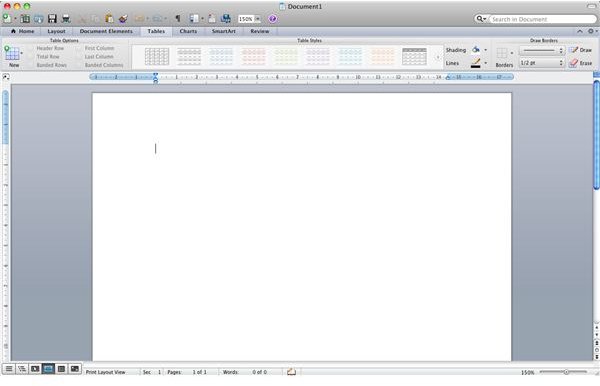Screen dimensions: 600x386
Task: Click the Save floppy disk icon
Action: tap(52, 18)
